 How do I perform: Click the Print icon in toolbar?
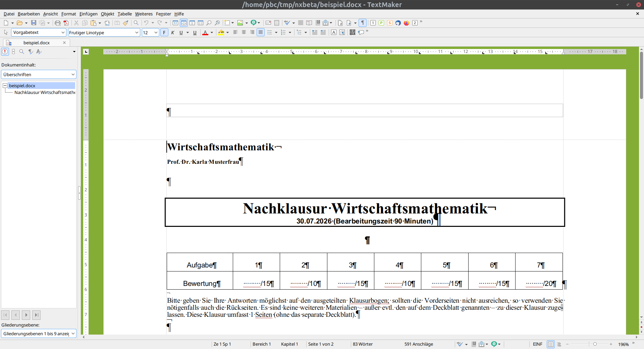click(x=58, y=23)
